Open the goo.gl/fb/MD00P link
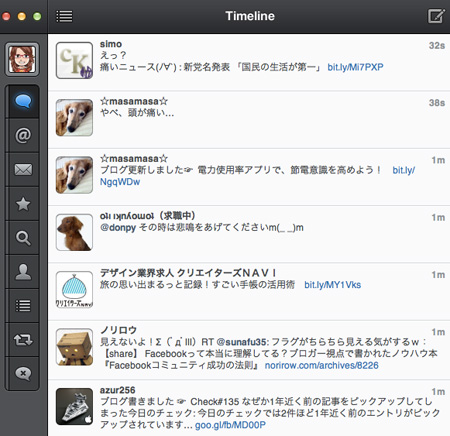The width and height of the screenshot is (450, 436). point(230,425)
